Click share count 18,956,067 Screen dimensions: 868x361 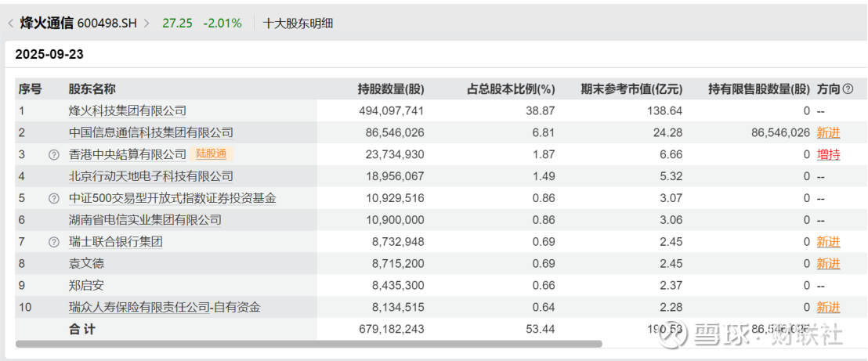tap(395, 176)
